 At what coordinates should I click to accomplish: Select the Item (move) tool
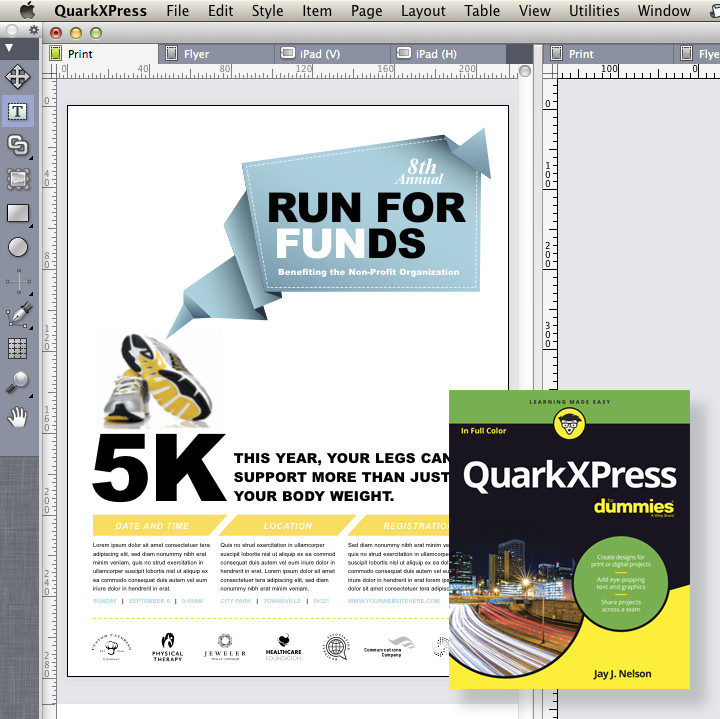coord(17,76)
